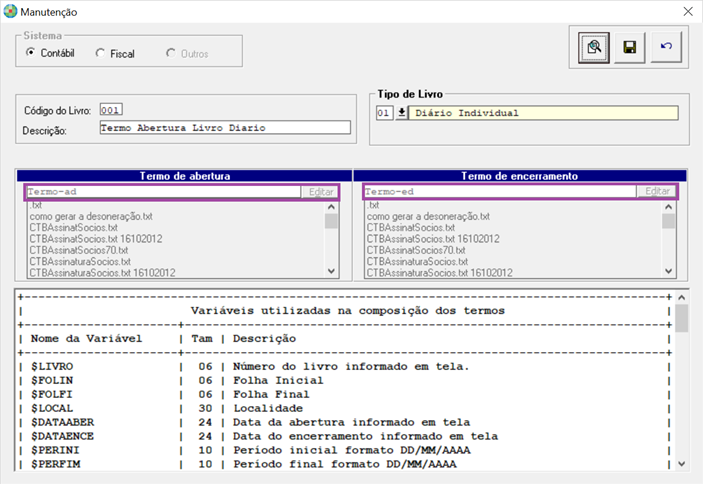Screen dimensions: 703x484
Task: Click the Manutenção window app icon
Action: [x=10, y=11]
